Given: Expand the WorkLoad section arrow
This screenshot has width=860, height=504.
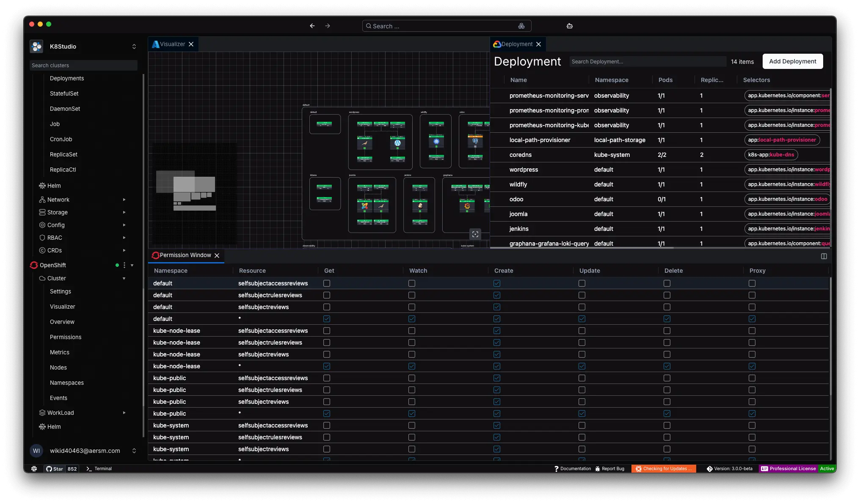Looking at the screenshot, I should [124, 413].
